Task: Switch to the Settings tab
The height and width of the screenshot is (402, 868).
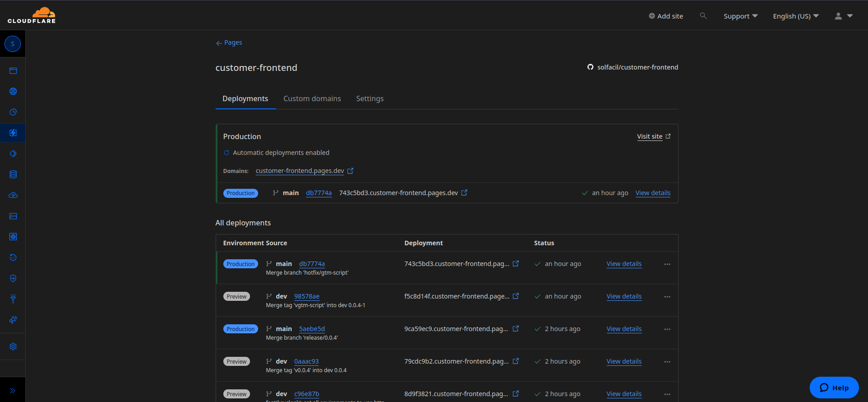Action: 369,98
